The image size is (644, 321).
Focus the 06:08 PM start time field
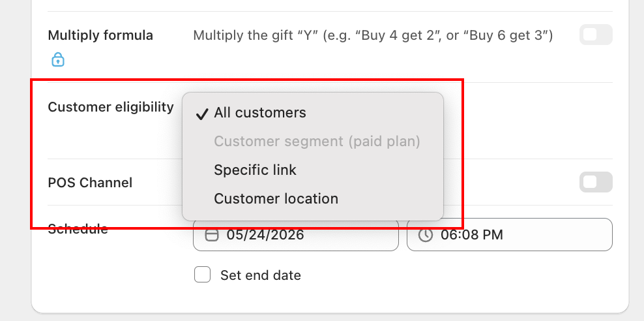pyautogui.click(x=509, y=235)
